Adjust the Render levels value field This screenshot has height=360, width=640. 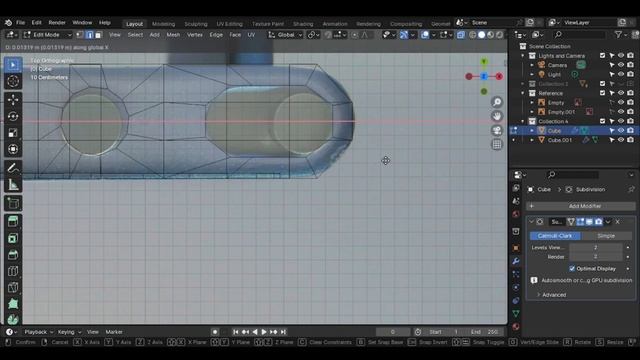596,257
